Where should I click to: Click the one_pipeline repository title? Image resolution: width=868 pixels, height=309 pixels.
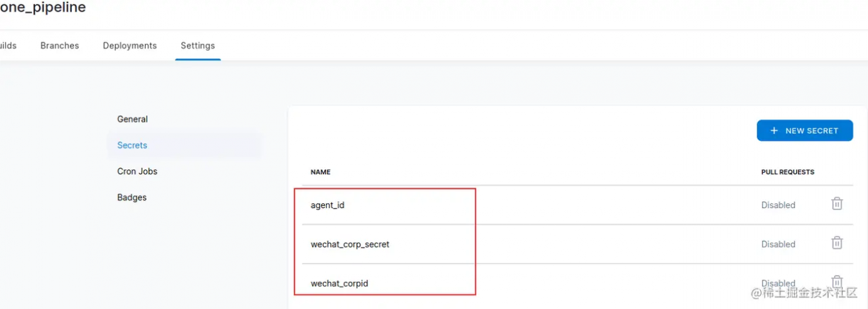coord(43,8)
